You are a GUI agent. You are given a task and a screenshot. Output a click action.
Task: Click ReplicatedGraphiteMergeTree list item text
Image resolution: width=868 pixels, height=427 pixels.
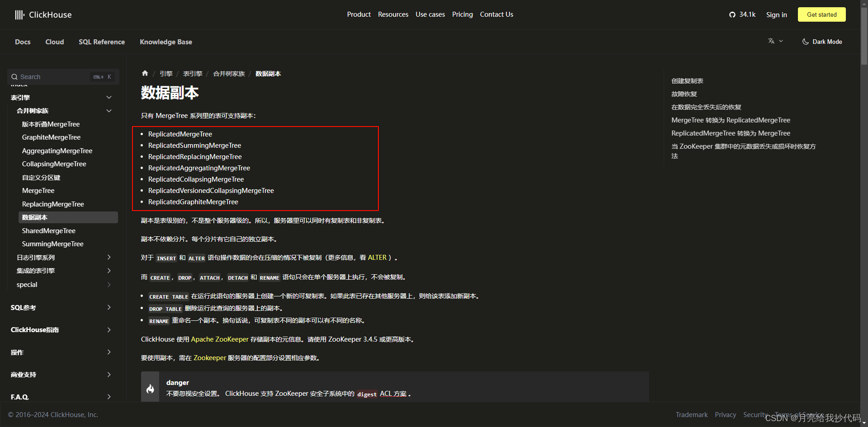(193, 202)
